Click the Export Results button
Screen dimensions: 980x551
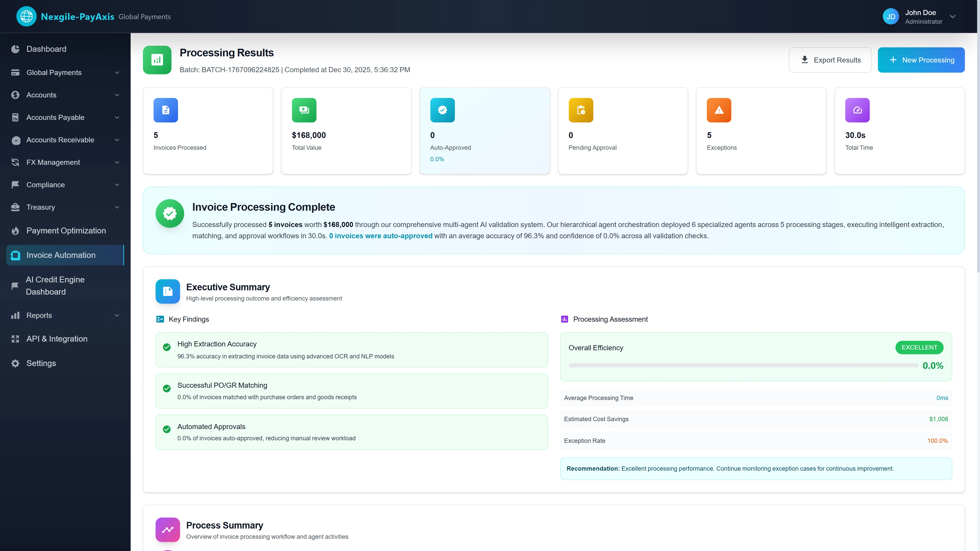[x=830, y=60]
